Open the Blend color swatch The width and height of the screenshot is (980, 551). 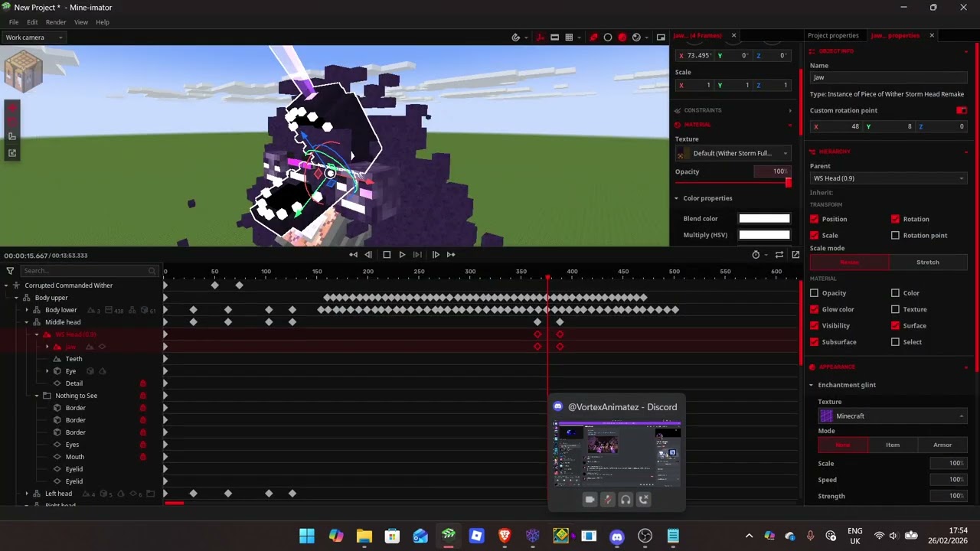tap(764, 219)
